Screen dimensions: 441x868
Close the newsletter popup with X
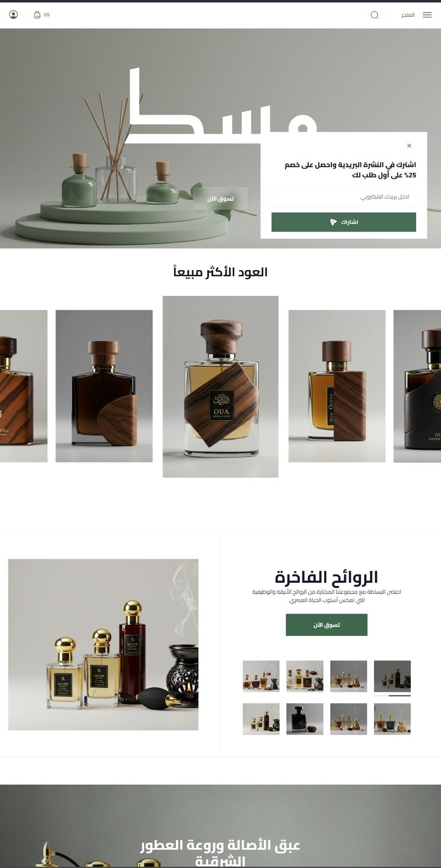coord(409,146)
